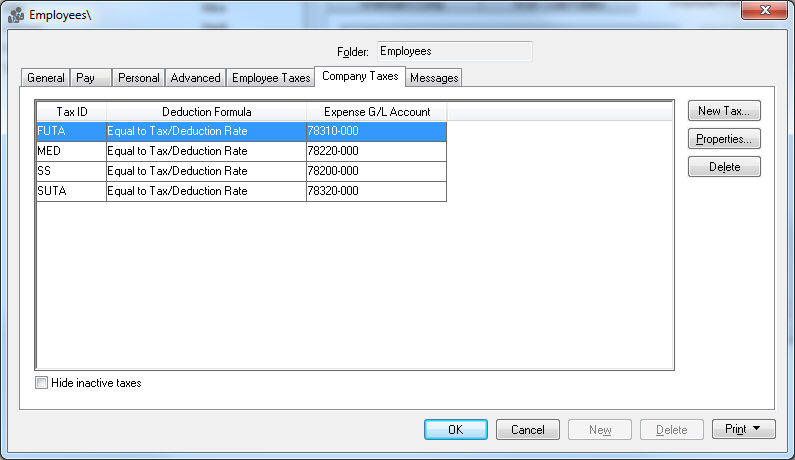This screenshot has width=795, height=460.
Task: Switch to the Employee Taxes tab
Action: point(271,78)
